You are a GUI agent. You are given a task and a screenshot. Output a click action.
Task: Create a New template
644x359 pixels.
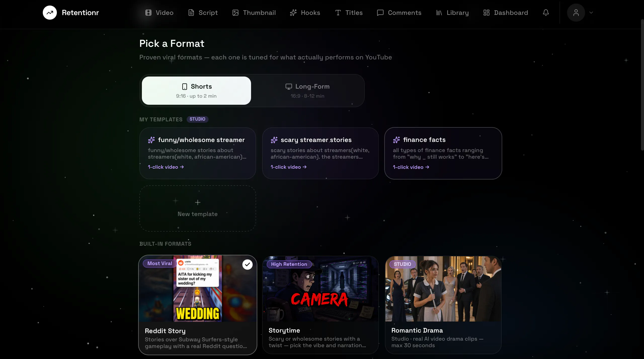coord(198,208)
